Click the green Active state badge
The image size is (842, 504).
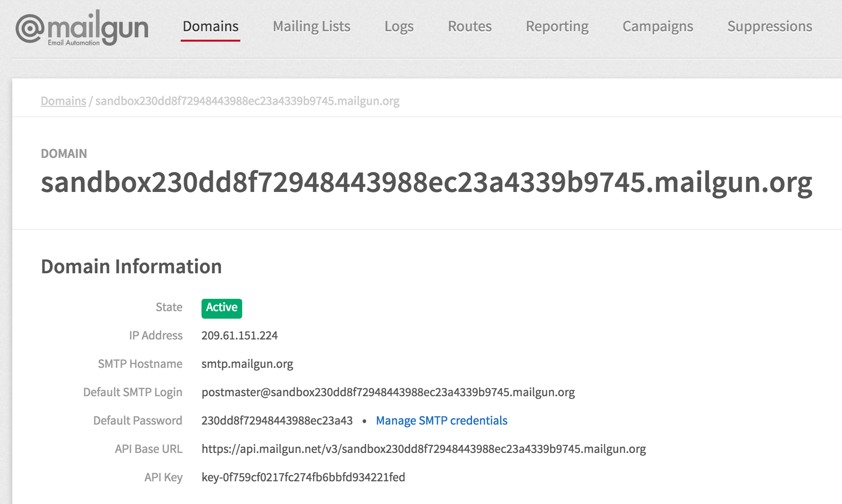point(221,308)
